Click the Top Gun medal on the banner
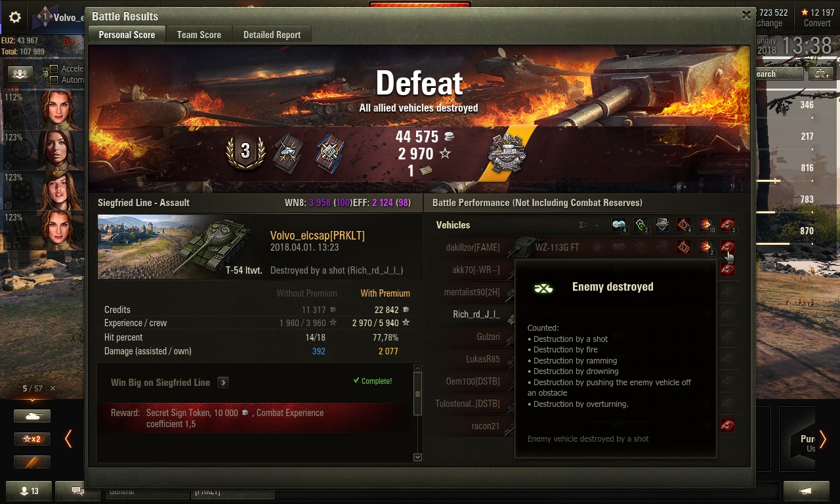Image resolution: width=840 pixels, height=504 pixels. point(287,153)
